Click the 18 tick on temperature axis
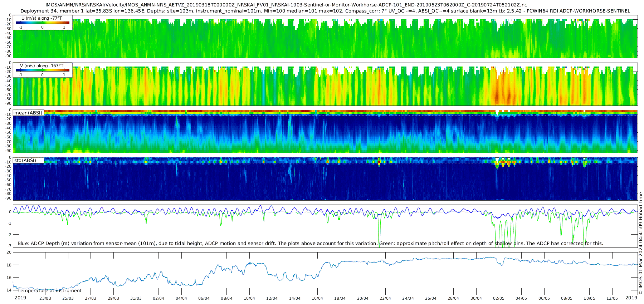Viewport: 644px width, 304px height. [9, 265]
